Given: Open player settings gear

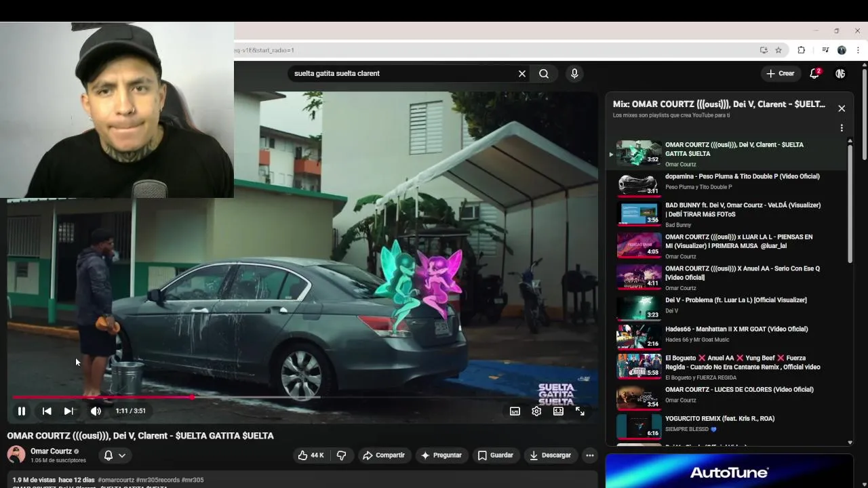Looking at the screenshot, I should tap(536, 411).
